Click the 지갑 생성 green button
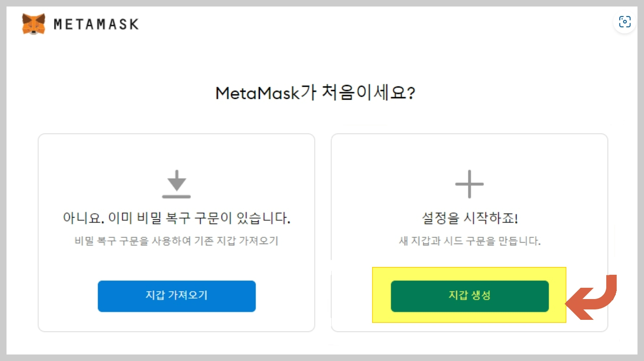Image resolution: width=644 pixels, height=361 pixels. click(x=470, y=296)
